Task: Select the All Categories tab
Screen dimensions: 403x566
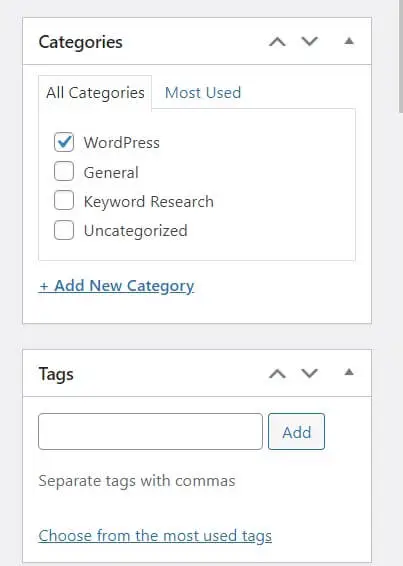Action: click(95, 93)
